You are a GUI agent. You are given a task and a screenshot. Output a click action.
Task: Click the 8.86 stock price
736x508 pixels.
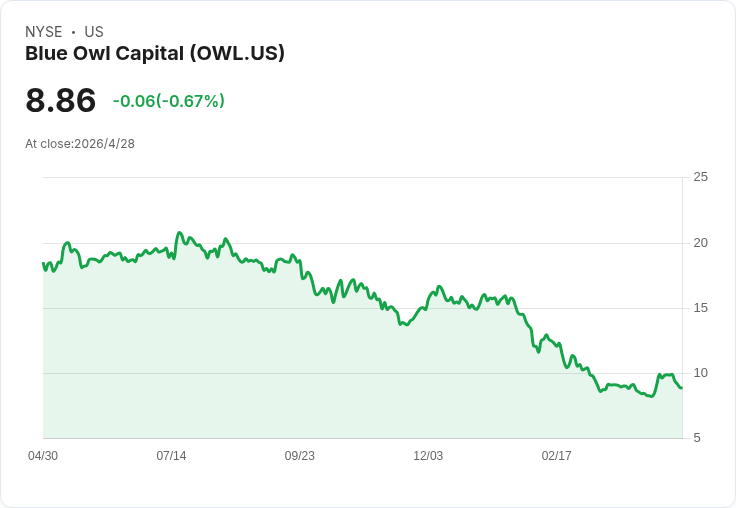[61, 100]
